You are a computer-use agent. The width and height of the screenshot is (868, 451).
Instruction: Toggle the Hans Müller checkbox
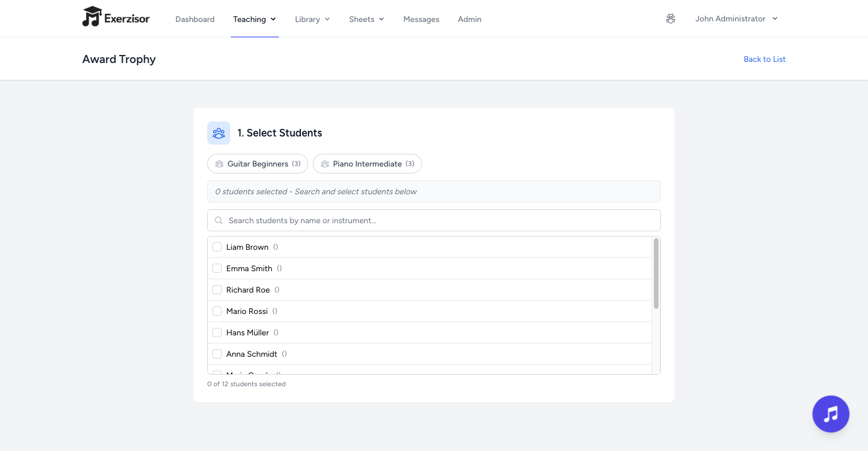point(217,332)
